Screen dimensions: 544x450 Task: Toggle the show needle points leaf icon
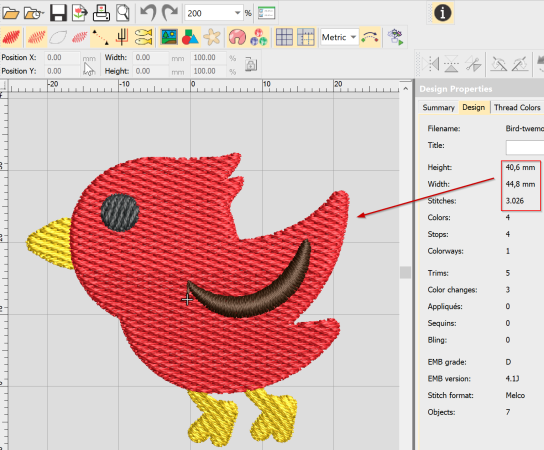(79, 37)
